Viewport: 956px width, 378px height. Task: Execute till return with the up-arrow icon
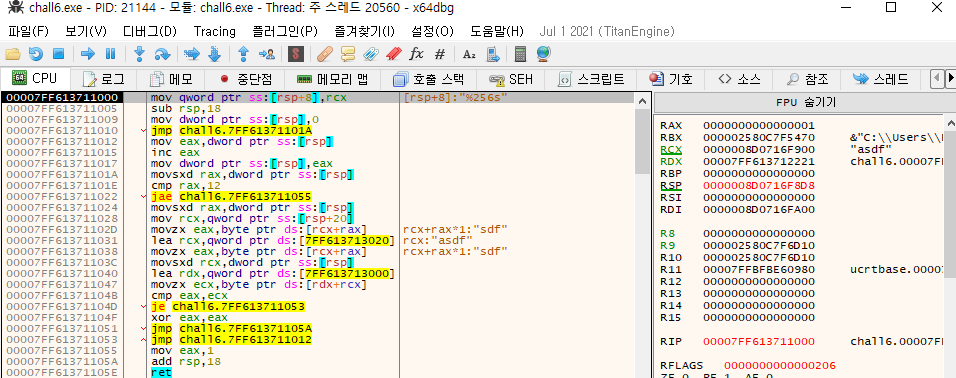[243, 54]
